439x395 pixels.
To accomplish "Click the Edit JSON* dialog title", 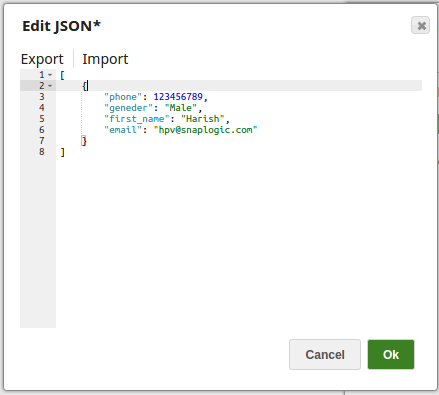I will (62, 26).
